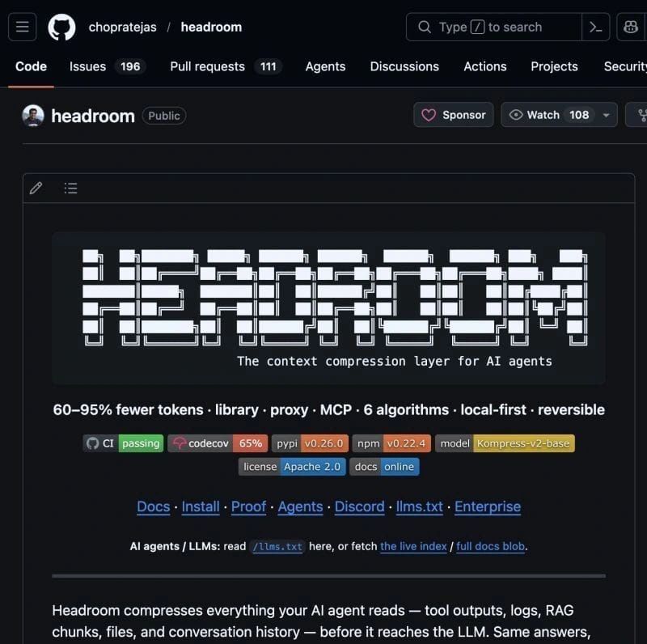Click the 196 issues counter

pos(130,66)
